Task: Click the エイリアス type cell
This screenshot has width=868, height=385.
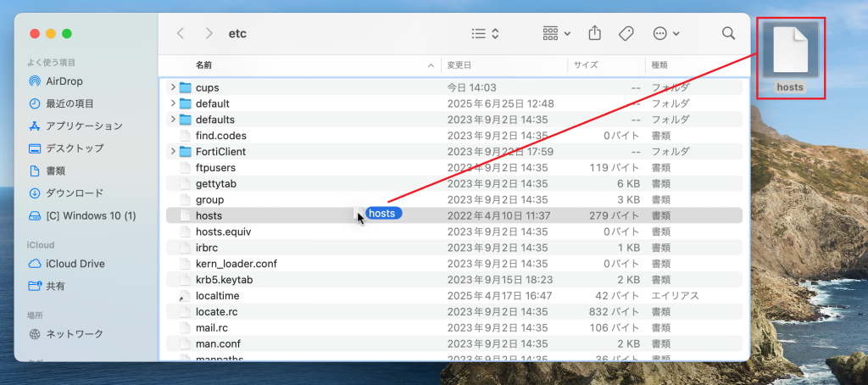Action: point(675,296)
